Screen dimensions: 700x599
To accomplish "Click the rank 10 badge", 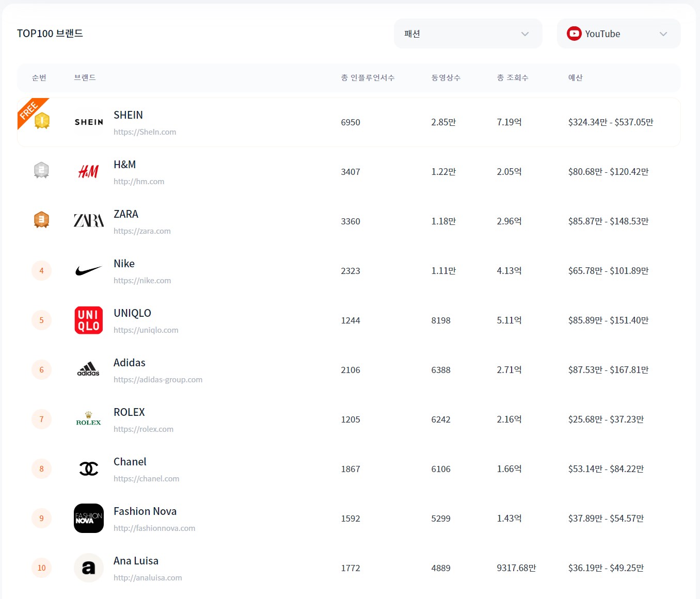I will coord(41,568).
